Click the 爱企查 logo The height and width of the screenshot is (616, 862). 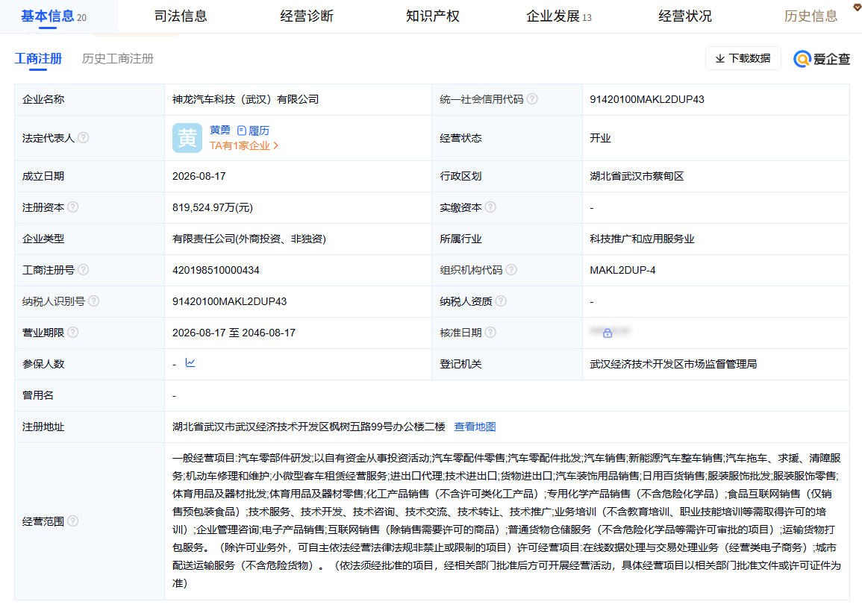[821, 58]
